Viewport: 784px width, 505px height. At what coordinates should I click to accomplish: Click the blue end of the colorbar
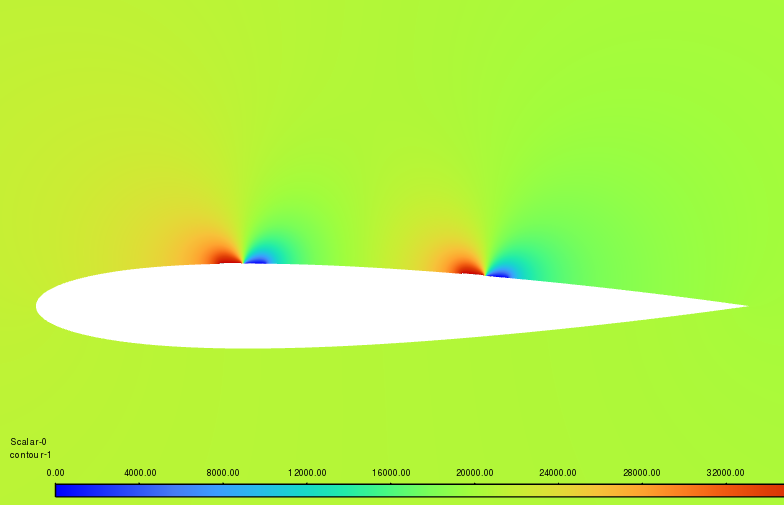pos(62,490)
